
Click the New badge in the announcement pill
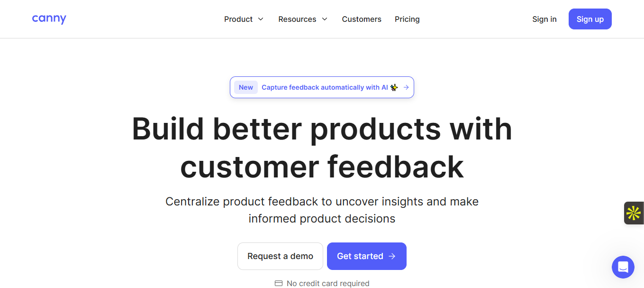pos(245,87)
